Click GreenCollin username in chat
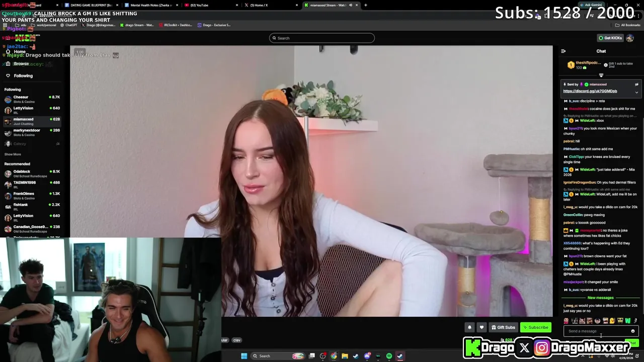644x362 pixels. pyautogui.click(x=573, y=215)
